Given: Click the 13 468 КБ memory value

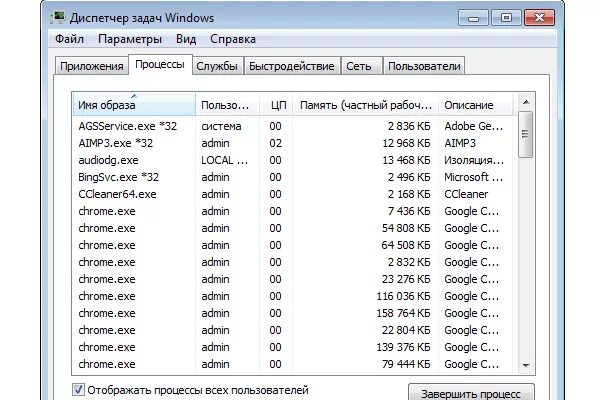Looking at the screenshot, I should pyautogui.click(x=406, y=160).
